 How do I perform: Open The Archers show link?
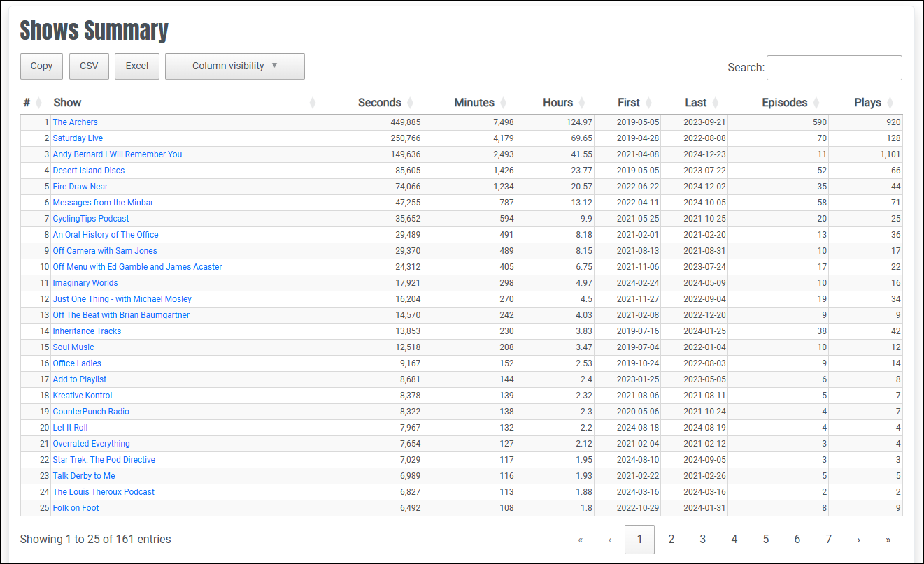tap(76, 122)
